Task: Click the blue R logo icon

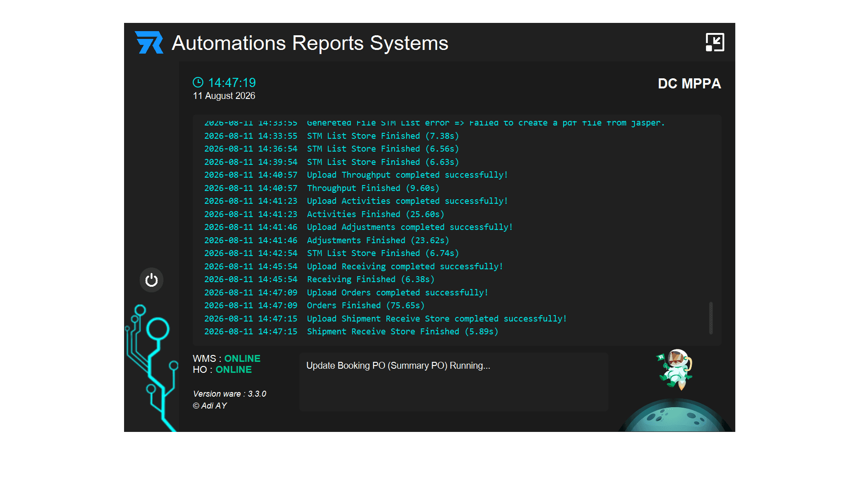Action: tap(149, 43)
